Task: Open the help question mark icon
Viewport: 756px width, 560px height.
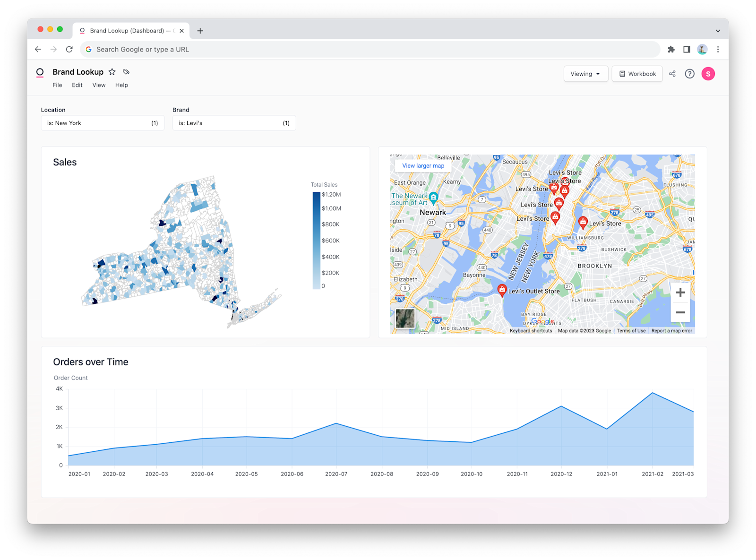Action: click(689, 74)
